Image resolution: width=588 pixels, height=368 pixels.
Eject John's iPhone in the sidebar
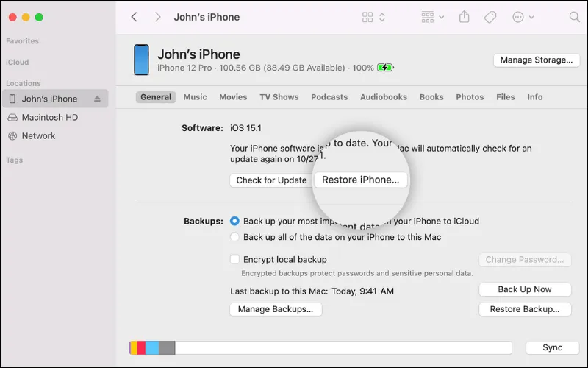(x=97, y=99)
